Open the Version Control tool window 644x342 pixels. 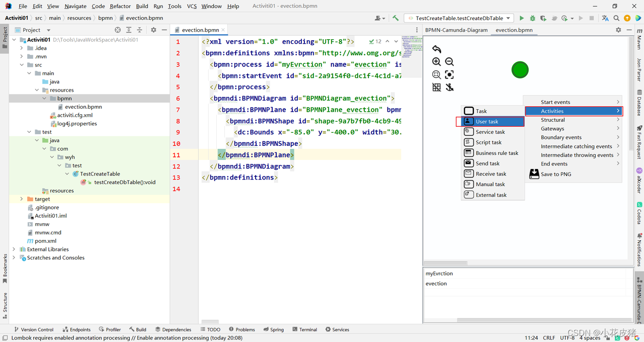33,329
